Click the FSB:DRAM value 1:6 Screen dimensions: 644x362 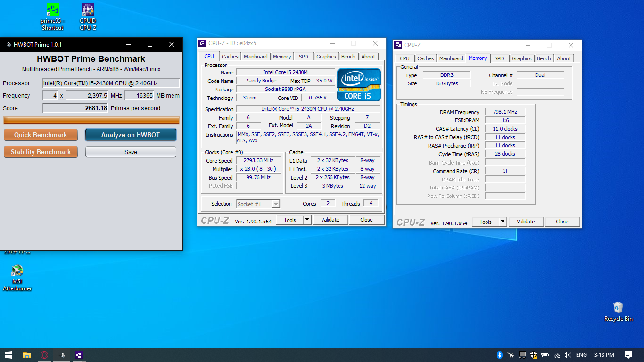click(x=505, y=121)
